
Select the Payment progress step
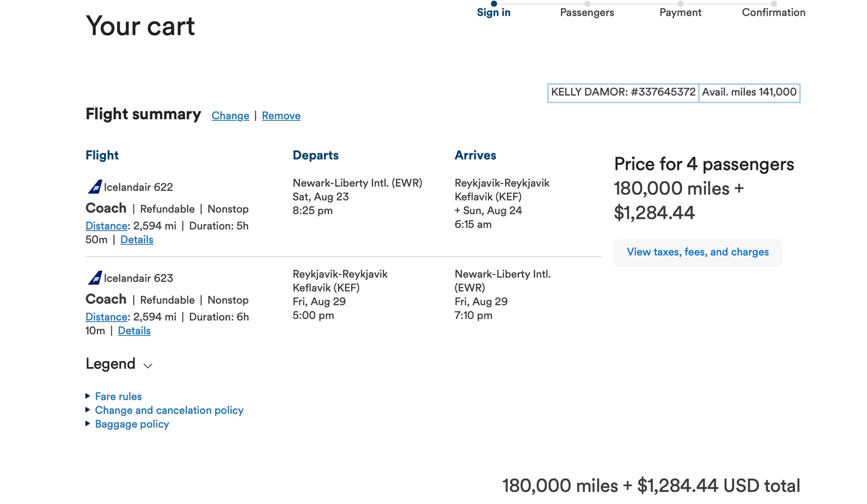click(x=680, y=12)
